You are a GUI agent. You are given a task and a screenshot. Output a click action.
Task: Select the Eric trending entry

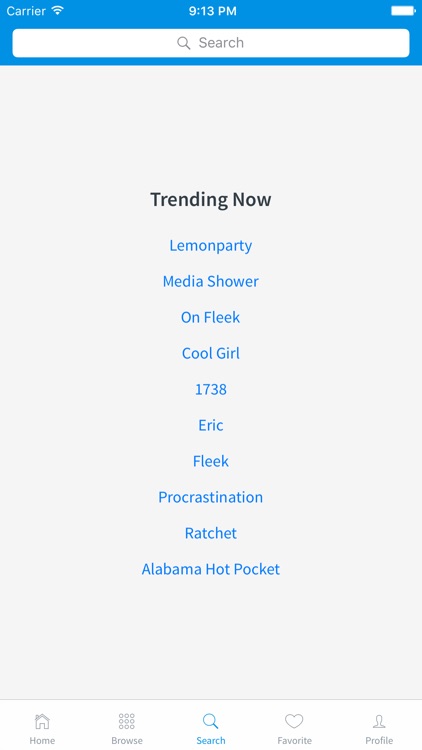pos(211,425)
